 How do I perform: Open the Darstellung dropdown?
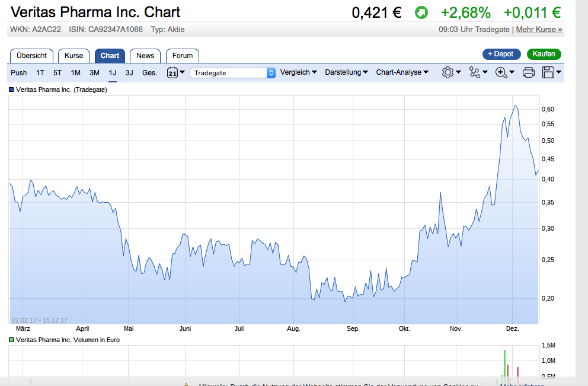(346, 72)
